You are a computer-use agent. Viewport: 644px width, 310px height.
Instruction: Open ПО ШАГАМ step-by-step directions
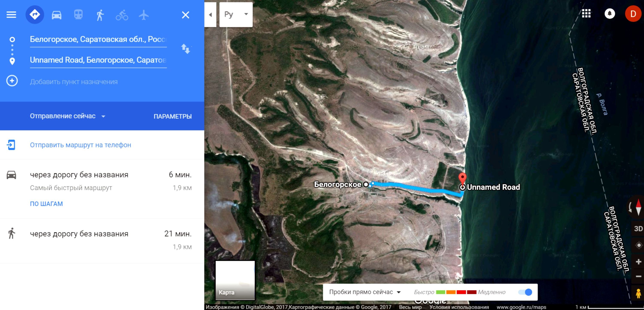(x=46, y=204)
